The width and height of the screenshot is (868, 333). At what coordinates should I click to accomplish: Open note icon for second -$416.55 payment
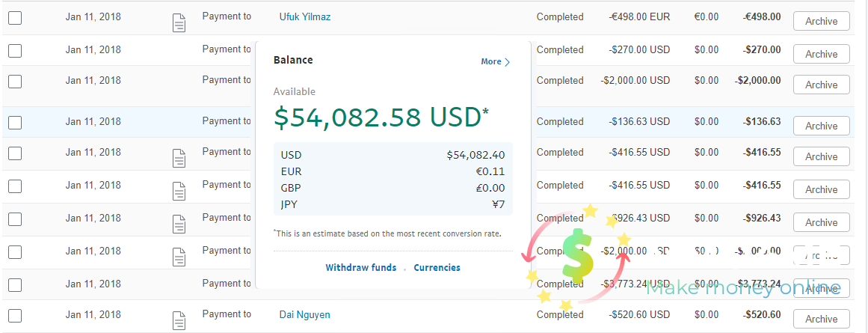179,191
